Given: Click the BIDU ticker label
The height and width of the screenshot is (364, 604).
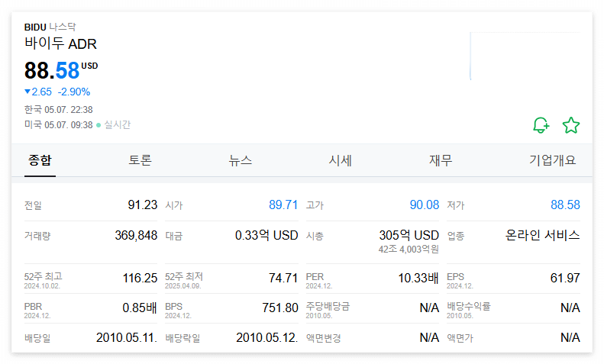Looking at the screenshot, I should pos(35,27).
